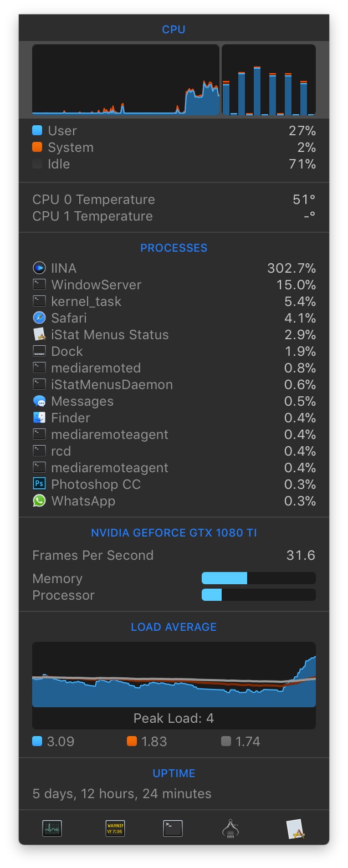Click the Photoshop CC icon

39,484
